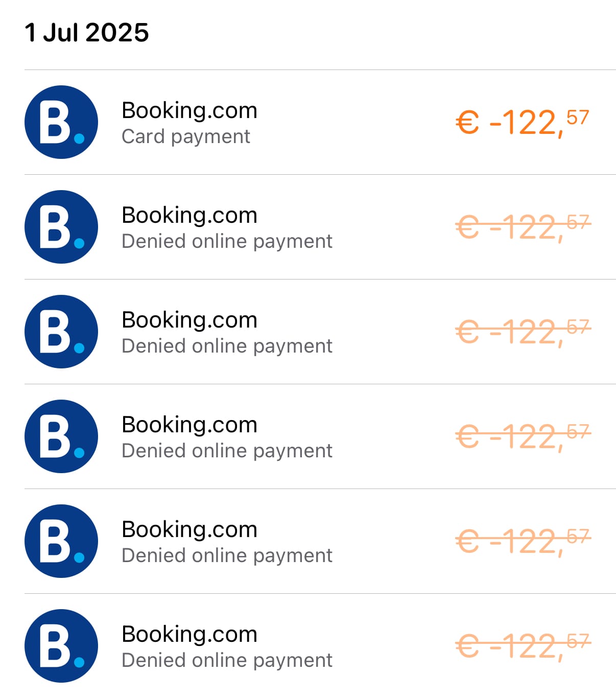Tap Booking.com logo of last denied payment

[61, 646]
